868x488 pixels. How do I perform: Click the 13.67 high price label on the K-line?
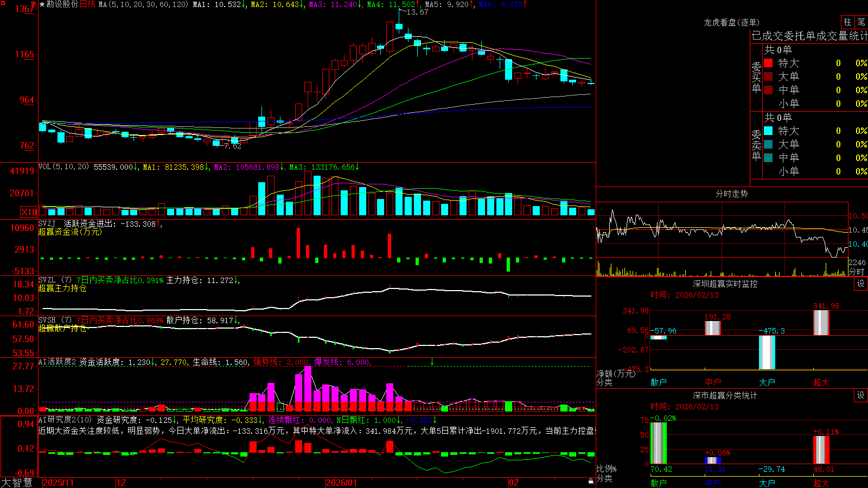[417, 12]
